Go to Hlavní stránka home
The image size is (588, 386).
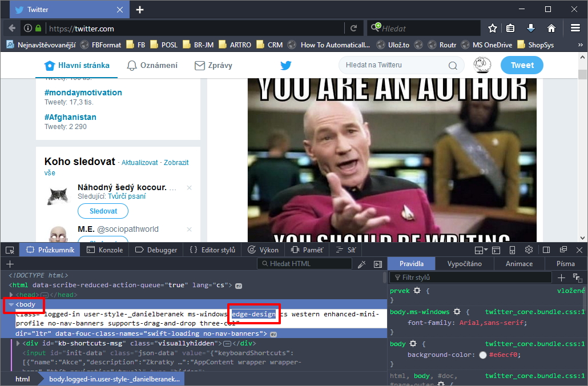(77, 65)
